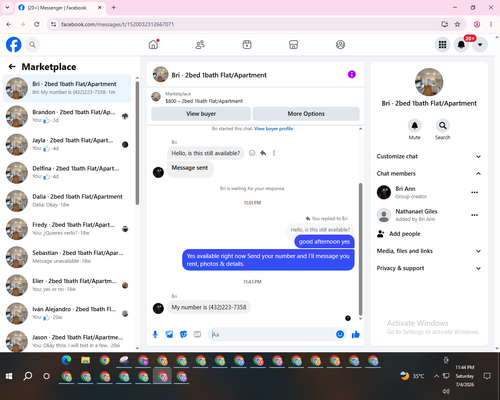Viewport: 500px width, 400px height.
Task: Open Jayla conversation in list
Action: (x=67, y=144)
